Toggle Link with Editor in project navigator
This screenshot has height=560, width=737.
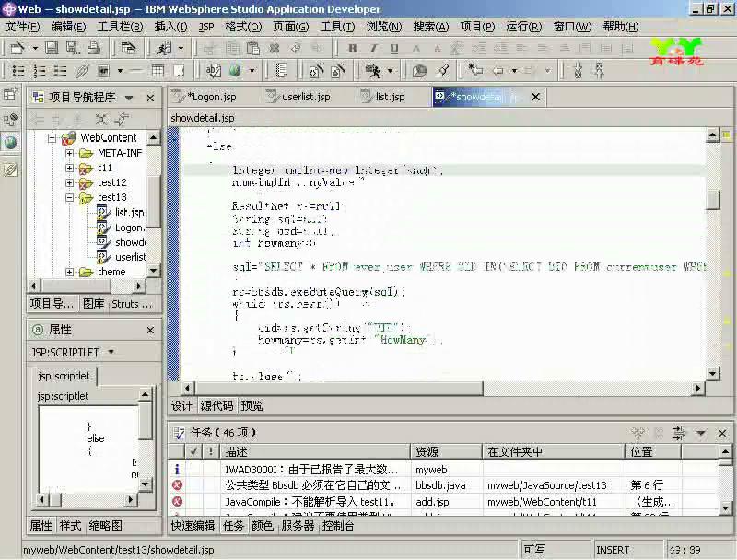[x=122, y=119]
